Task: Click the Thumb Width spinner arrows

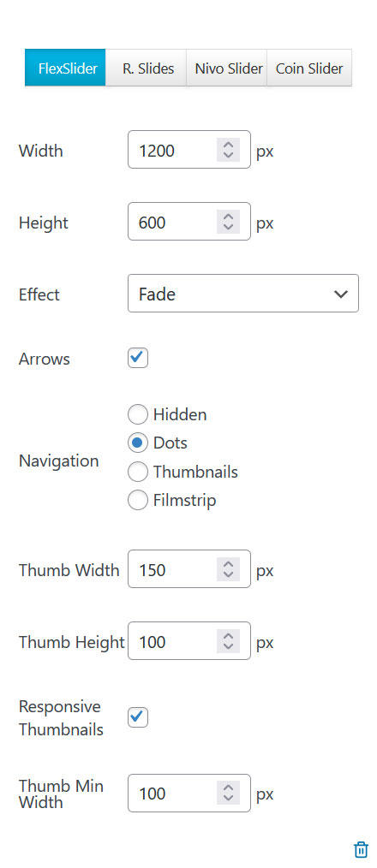Action: (x=228, y=569)
